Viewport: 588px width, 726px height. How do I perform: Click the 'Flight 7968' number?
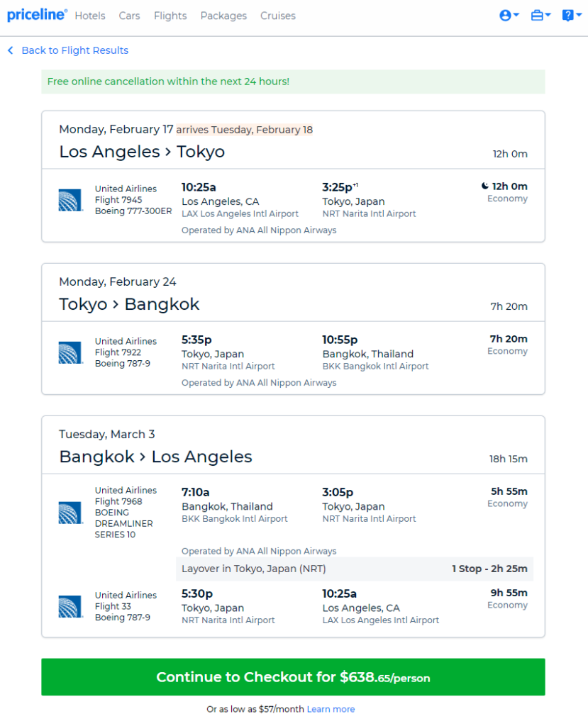tap(118, 501)
